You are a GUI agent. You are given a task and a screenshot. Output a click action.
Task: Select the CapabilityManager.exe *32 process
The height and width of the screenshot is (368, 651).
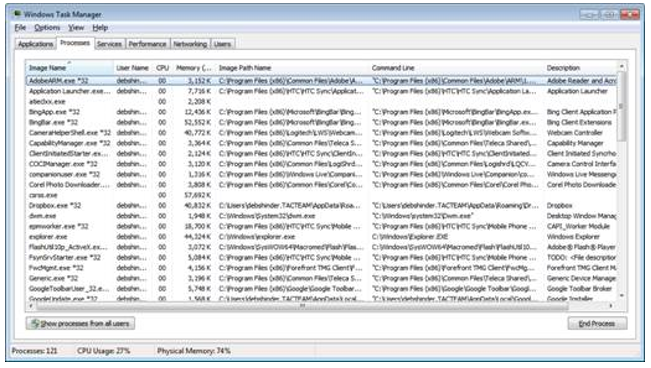click(x=321, y=143)
